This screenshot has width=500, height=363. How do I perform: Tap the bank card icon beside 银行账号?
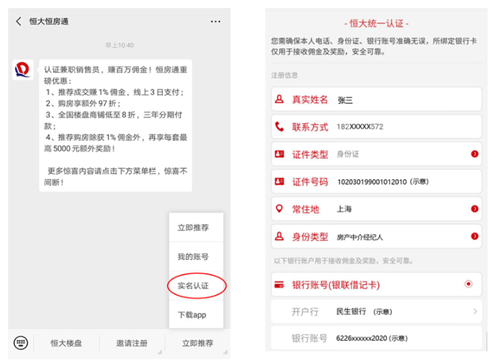279,285
